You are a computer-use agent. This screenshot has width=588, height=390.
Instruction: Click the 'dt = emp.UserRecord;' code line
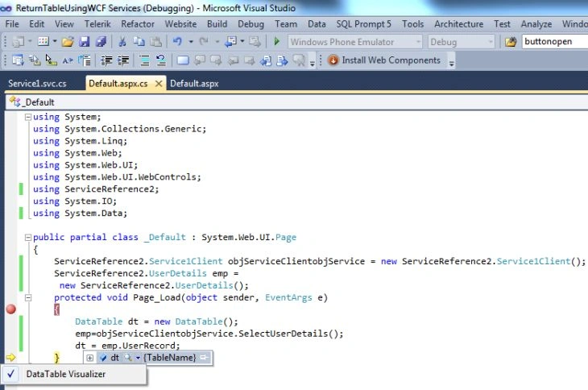click(127, 346)
